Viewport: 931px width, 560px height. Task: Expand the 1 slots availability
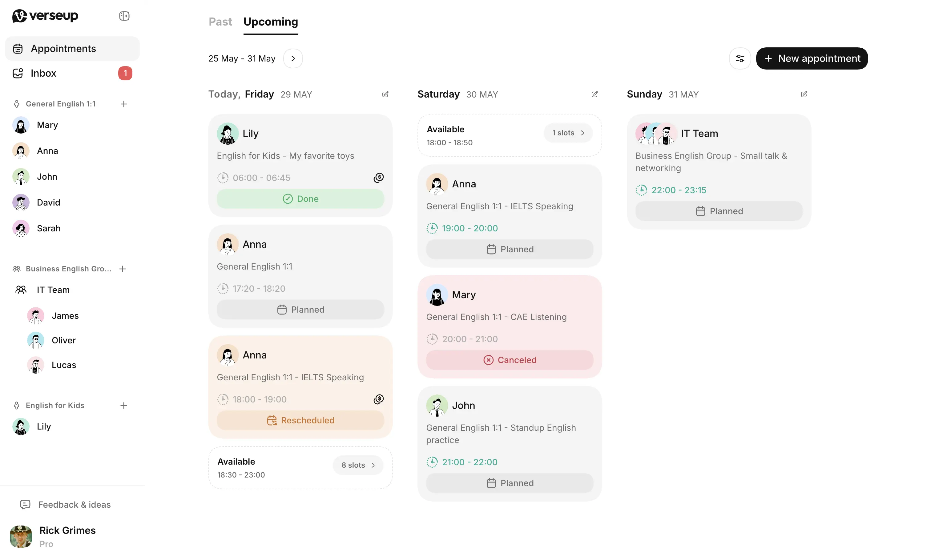point(568,133)
